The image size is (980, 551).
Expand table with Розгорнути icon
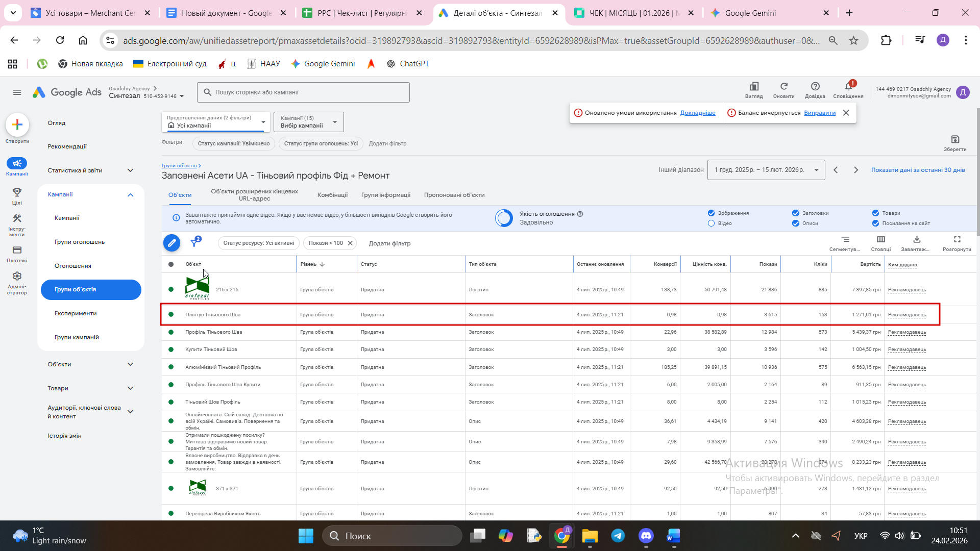957,240
